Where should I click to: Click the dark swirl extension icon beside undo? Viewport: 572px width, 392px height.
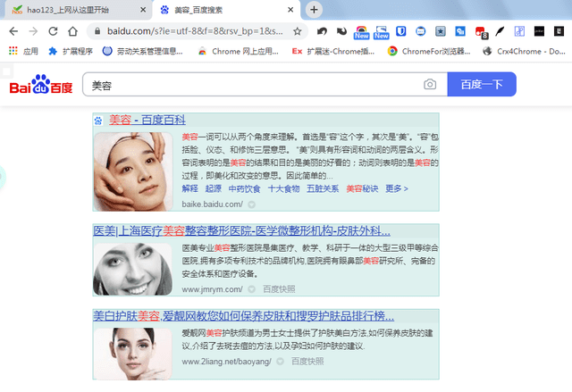point(341,31)
